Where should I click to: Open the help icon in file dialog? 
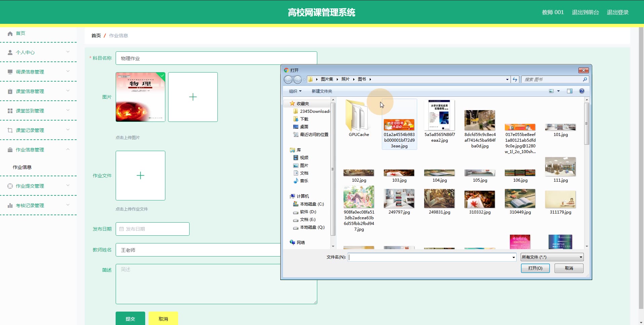[581, 91]
